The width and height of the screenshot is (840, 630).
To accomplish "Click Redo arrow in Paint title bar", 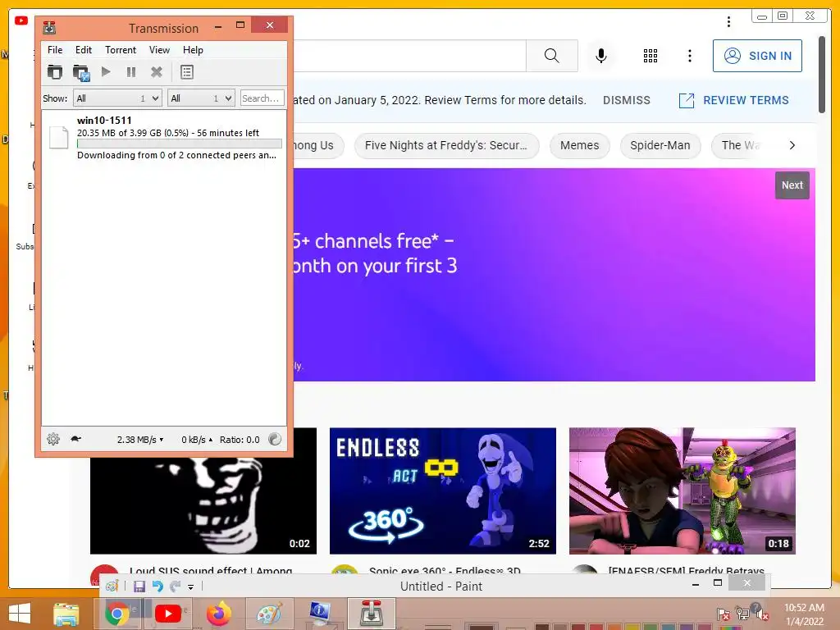I will pyautogui.click(x=175, y=587).
